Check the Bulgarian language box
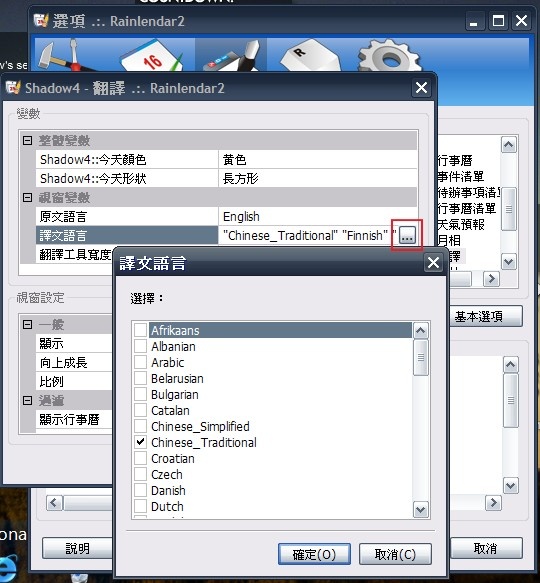 coord(140,394)
